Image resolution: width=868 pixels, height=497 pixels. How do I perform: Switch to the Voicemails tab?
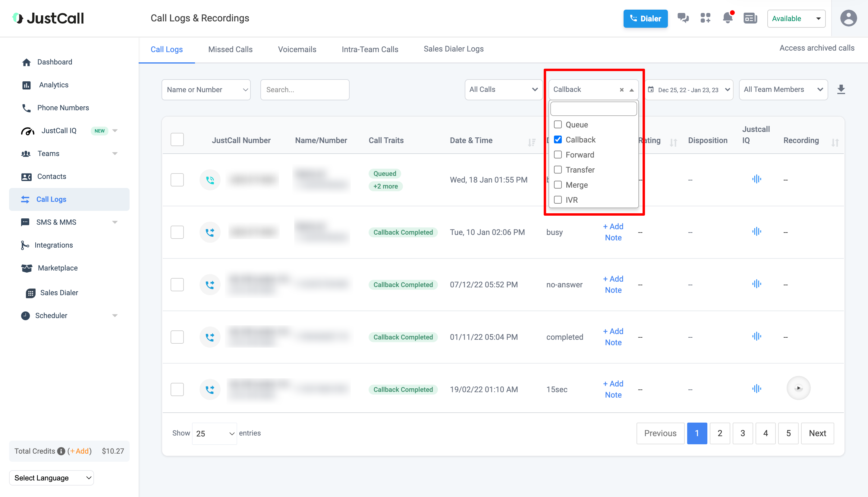coord(297,49)
